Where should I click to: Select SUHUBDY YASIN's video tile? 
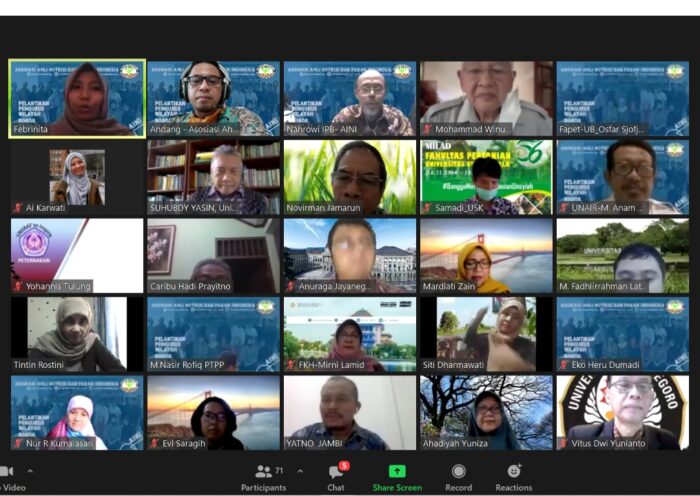[213, 177]
